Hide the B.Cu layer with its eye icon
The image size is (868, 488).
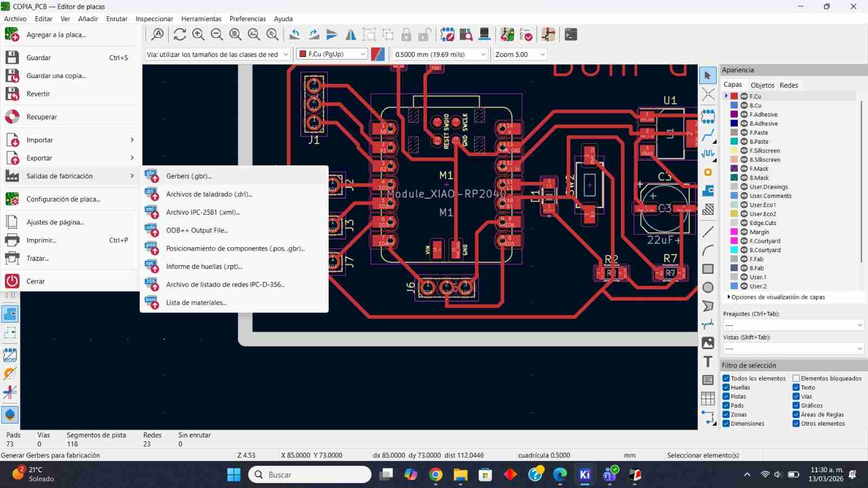point(744,105)
